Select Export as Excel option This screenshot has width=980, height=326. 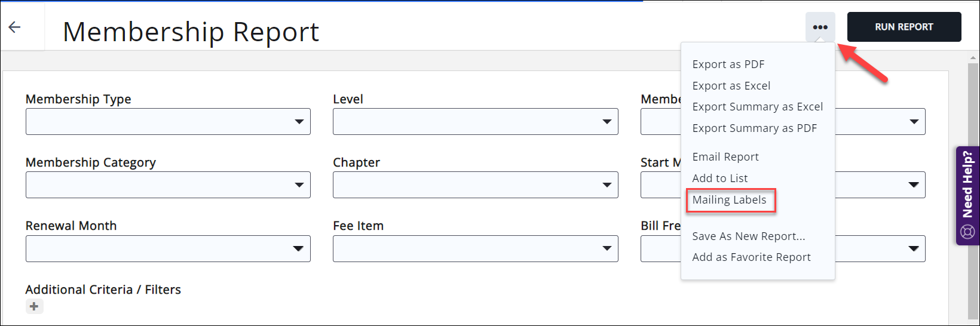click(x=731, y=86)
